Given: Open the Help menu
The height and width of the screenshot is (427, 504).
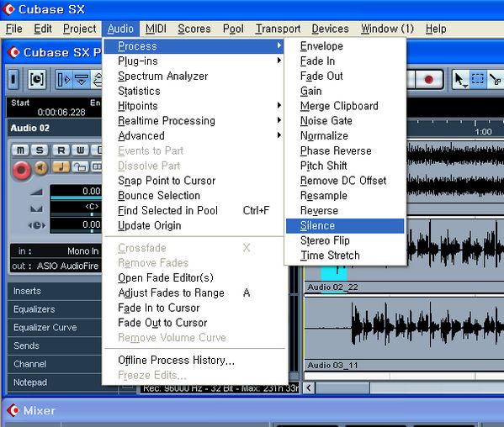Looking at the screenshot, I should click(x=436, y=29).
